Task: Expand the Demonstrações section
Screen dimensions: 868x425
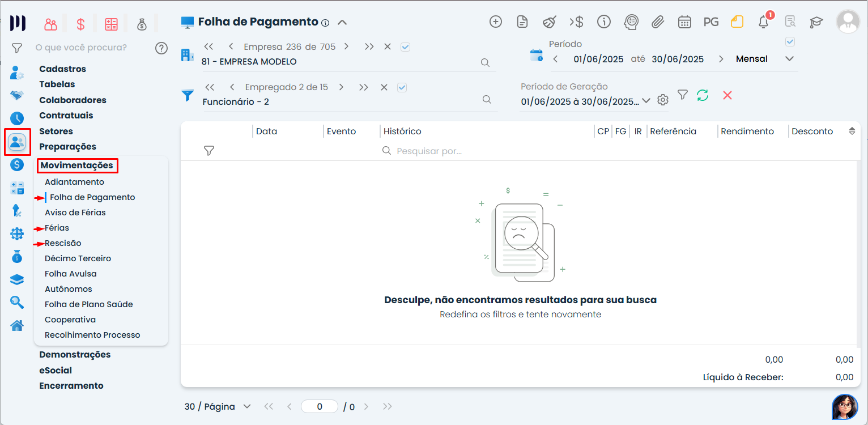Action: [75, 355]
